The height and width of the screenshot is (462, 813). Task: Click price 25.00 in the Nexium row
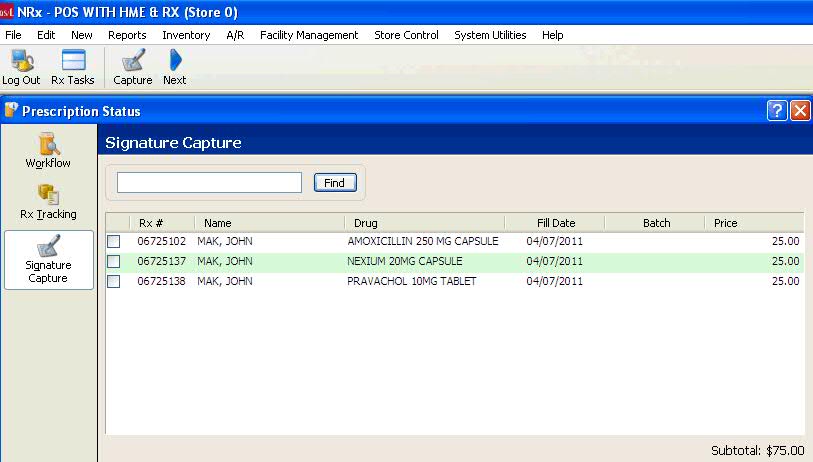[x=786, y=261]
